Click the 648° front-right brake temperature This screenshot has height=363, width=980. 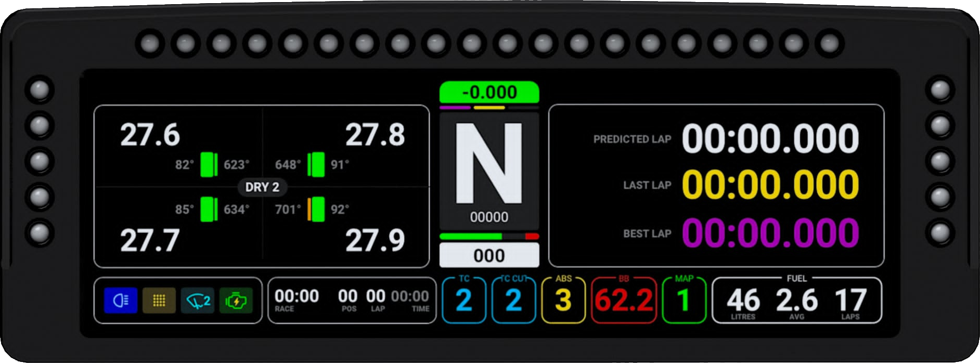click(x=288, y=165)
